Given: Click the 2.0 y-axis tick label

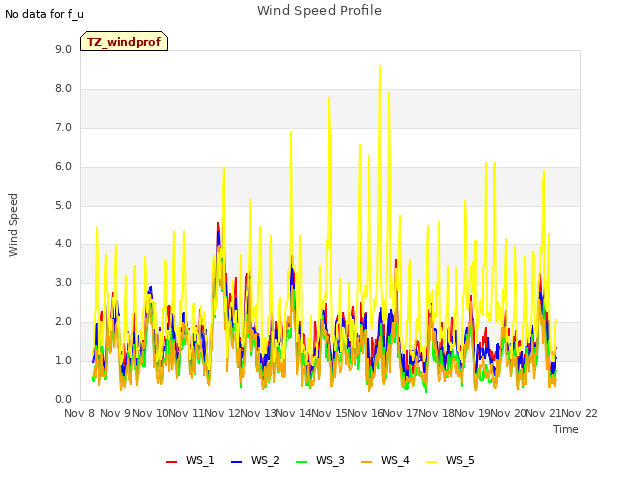Looking at the screenshot, I should click(63, 322).
